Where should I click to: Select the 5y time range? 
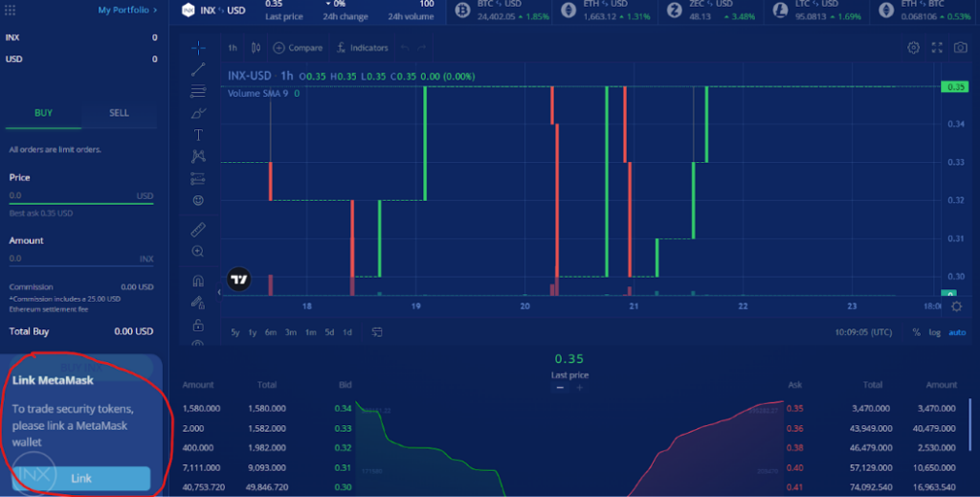(235, 332)
